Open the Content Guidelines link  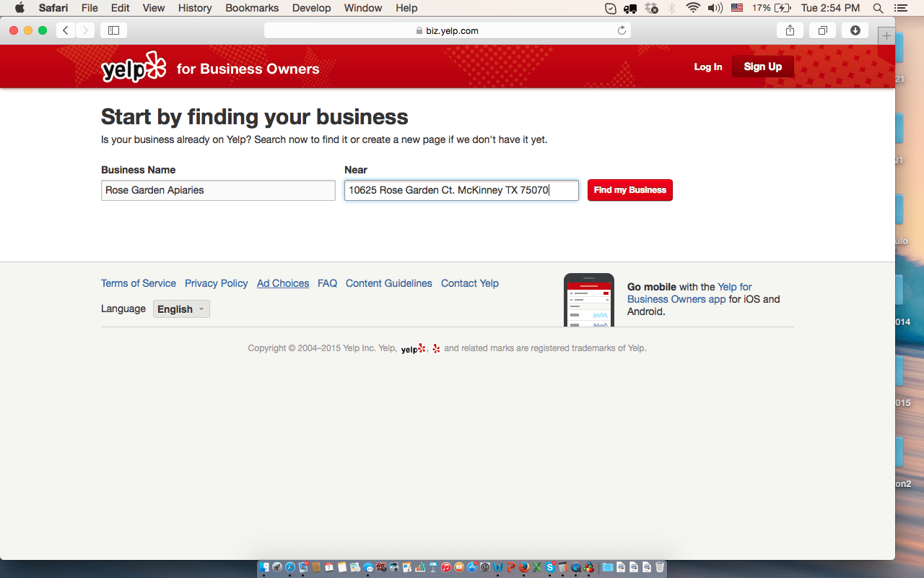(389, 283)
